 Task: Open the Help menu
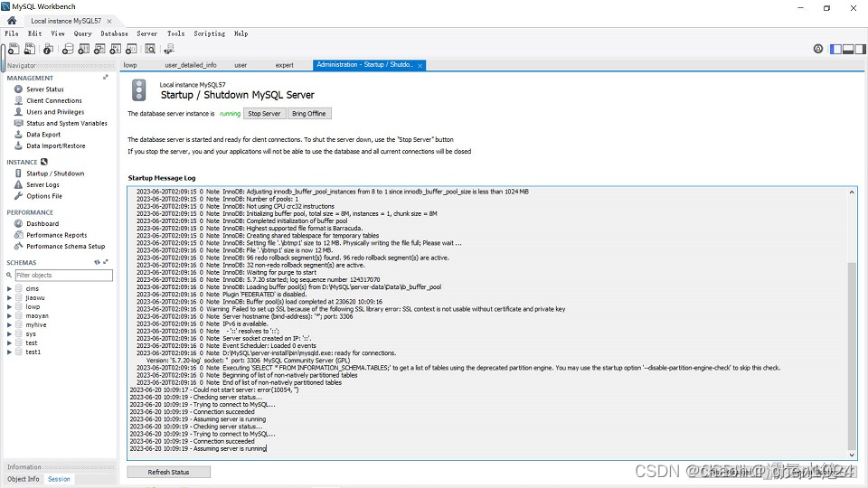[241, 33]
